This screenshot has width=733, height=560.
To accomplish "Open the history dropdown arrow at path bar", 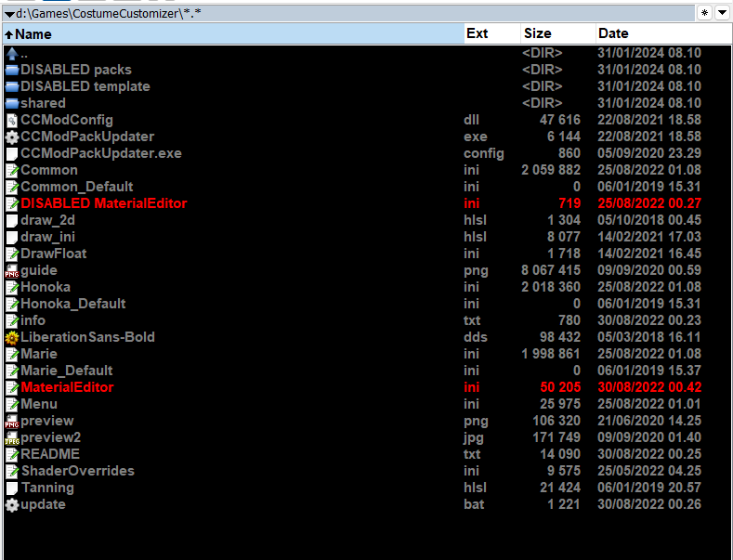I will (x=722, y=13).
